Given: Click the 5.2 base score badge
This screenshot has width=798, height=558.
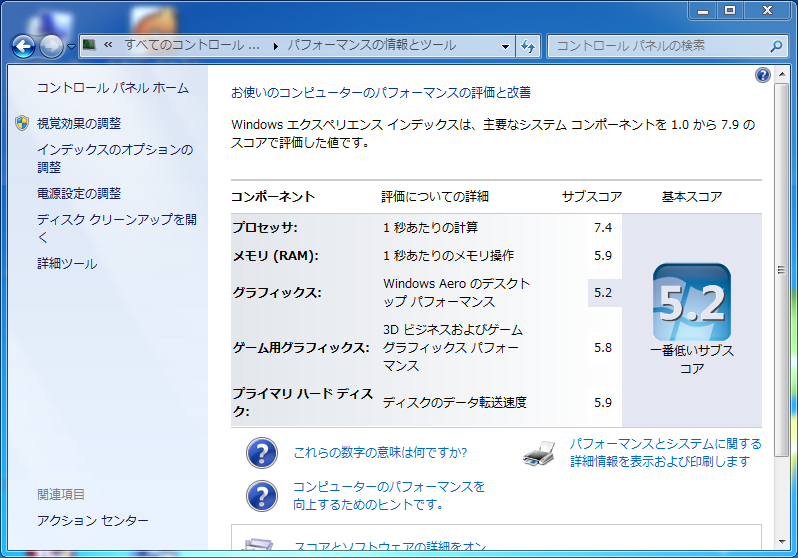Looking at the screenshot, I should (692, 302).
